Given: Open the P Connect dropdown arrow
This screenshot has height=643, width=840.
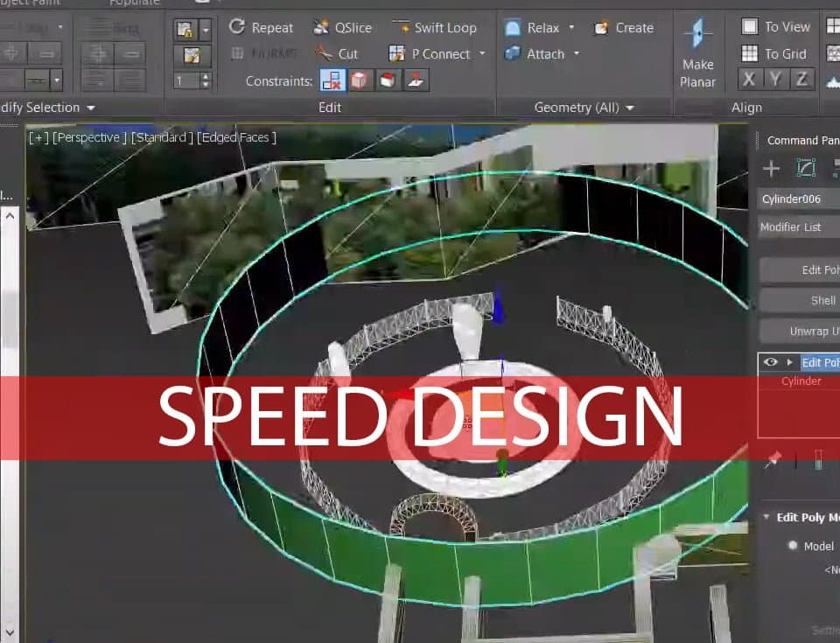Looking at the screenshot, I should tap(482, 53).
